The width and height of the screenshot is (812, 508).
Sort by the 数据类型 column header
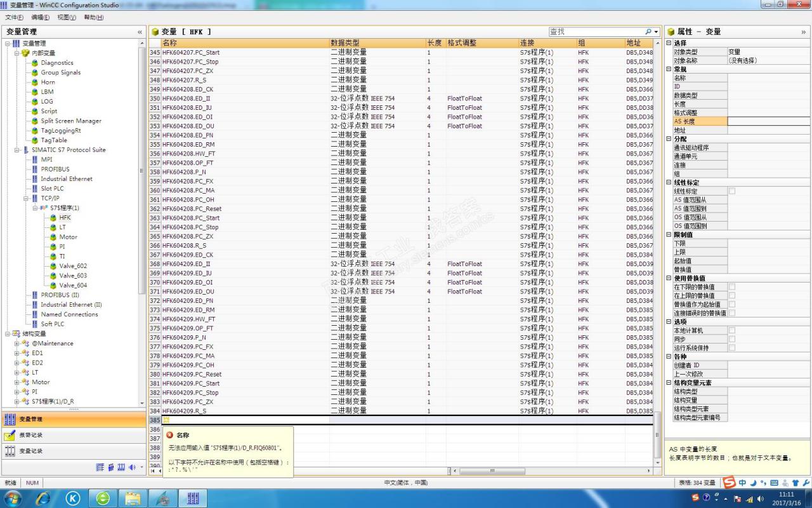pos(377,43)
